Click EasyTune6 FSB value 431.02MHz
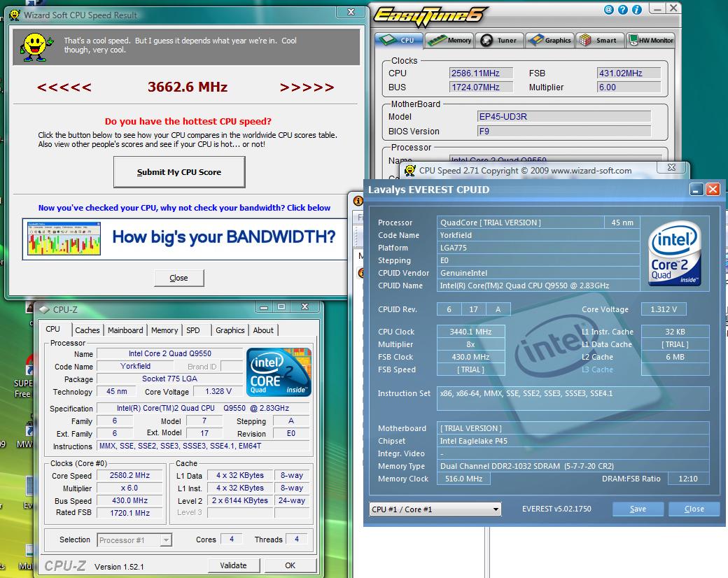This screenshot has height=578, width=728. coord(629,73)
